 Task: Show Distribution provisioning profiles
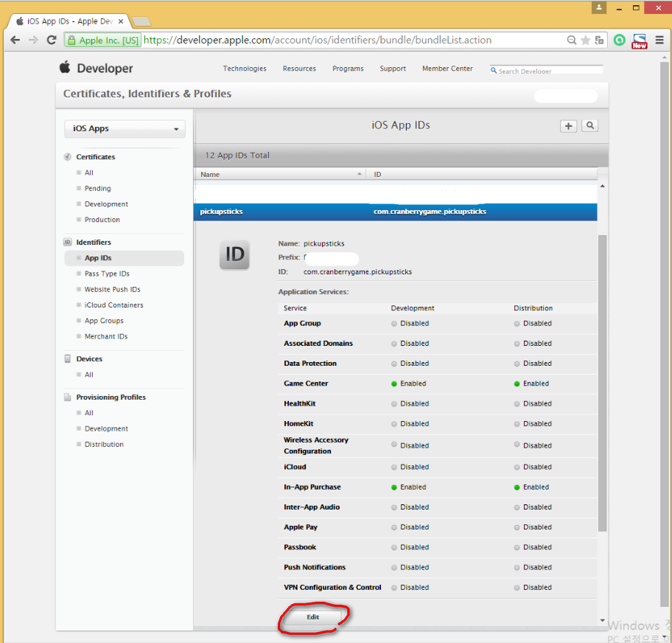[104, 445]
